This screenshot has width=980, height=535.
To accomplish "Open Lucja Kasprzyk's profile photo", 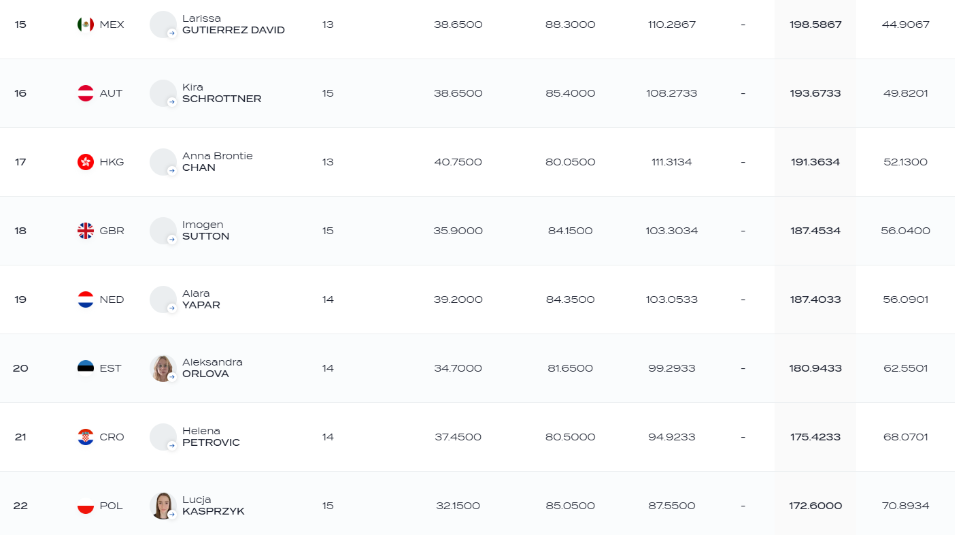I will tap(163, 506).
